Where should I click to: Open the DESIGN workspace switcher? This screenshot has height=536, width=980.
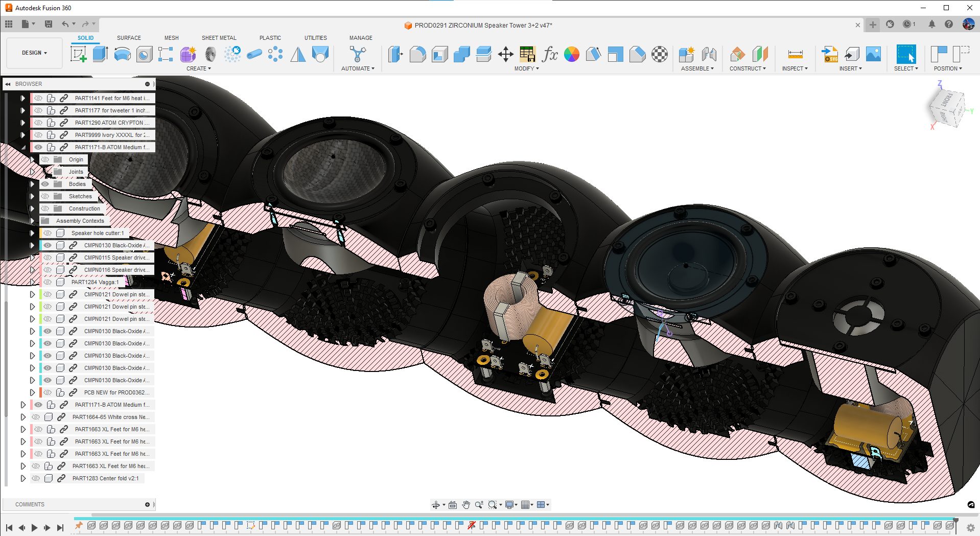(x=34, y=53)
